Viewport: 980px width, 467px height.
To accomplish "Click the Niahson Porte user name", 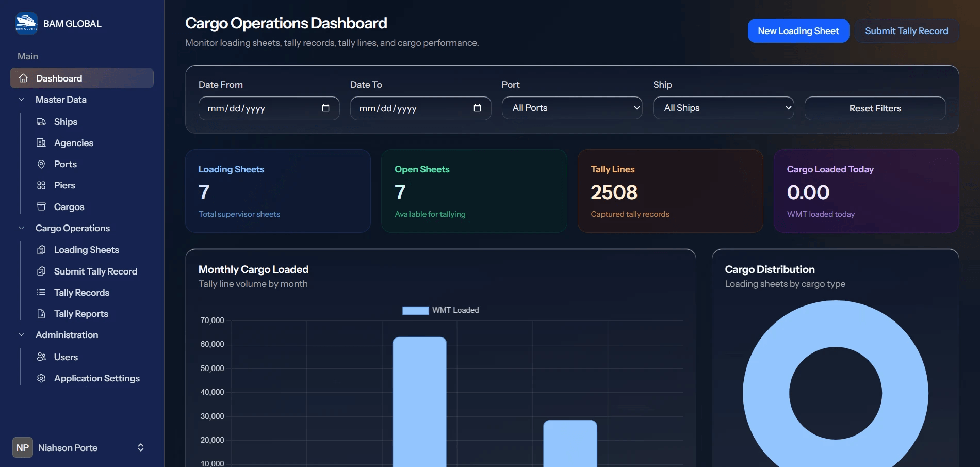I will [68, 447].
